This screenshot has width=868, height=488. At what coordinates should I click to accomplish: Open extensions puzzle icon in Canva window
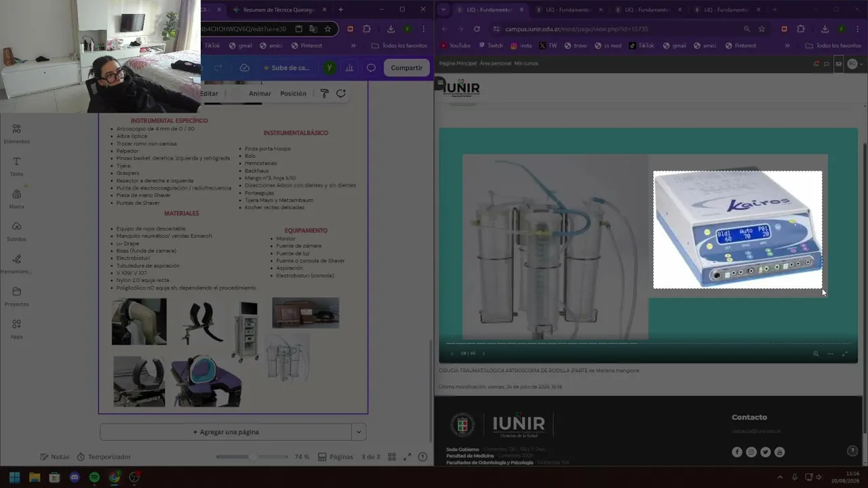[x=367, y=29]
